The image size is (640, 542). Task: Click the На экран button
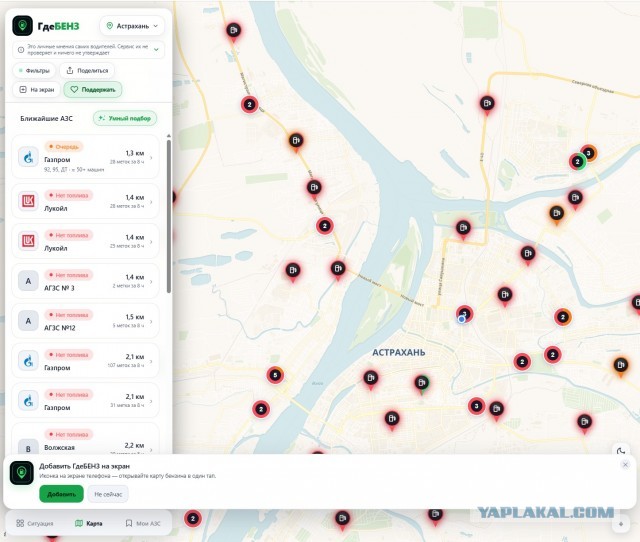tap(36, 89)
